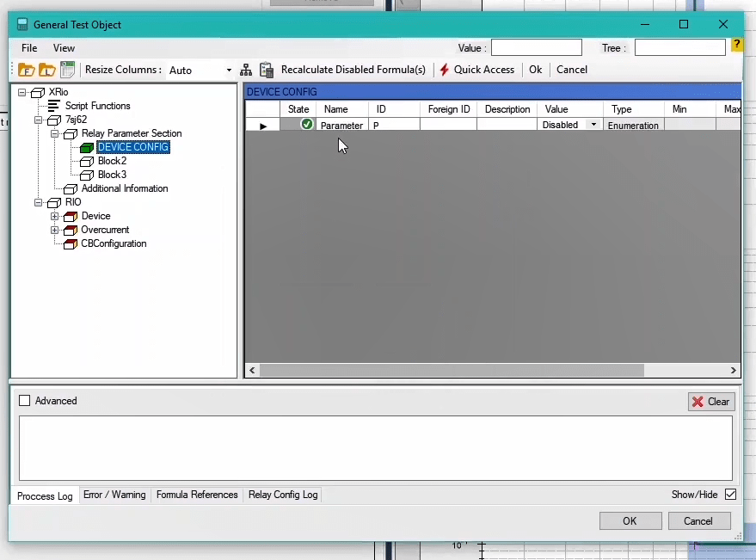Enable the Advanced checkbox

pos(24,401)
